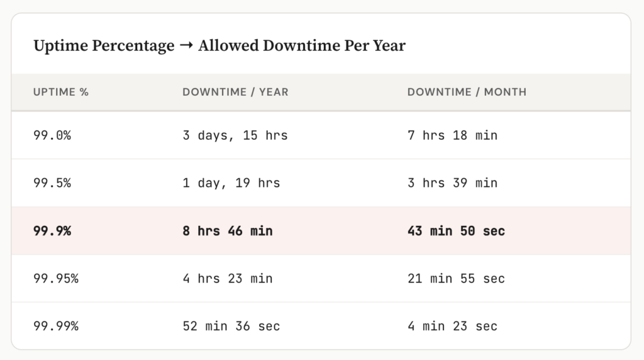Select the '3 days, 15 hrs' cell
The image size is (644, 360).
click(x=235, y=135)
